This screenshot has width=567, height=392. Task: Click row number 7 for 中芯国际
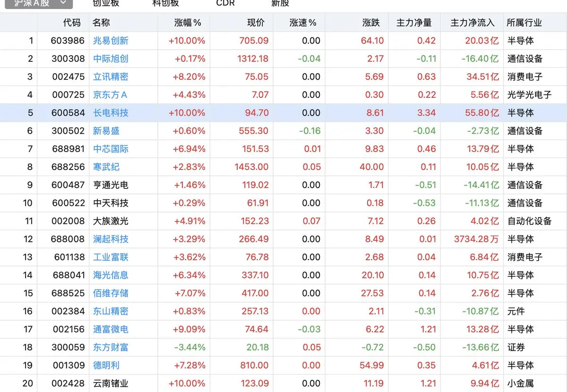pos(30,149)
